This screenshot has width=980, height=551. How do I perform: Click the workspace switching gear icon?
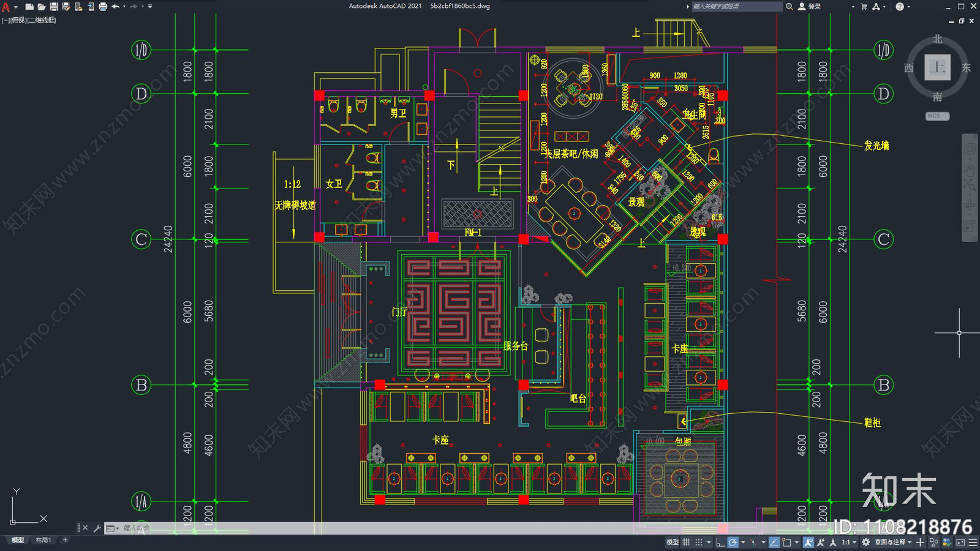(x=865, y=542)
